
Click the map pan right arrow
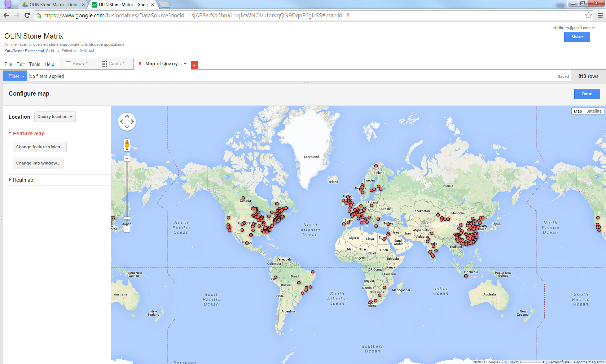coord(132,122)
